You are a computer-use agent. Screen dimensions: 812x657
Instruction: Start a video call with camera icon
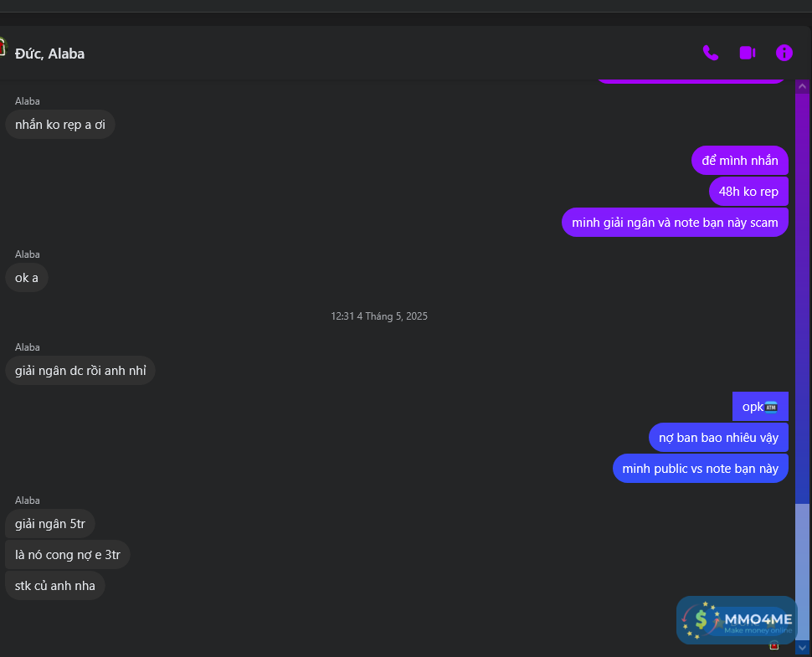[748, 53]
